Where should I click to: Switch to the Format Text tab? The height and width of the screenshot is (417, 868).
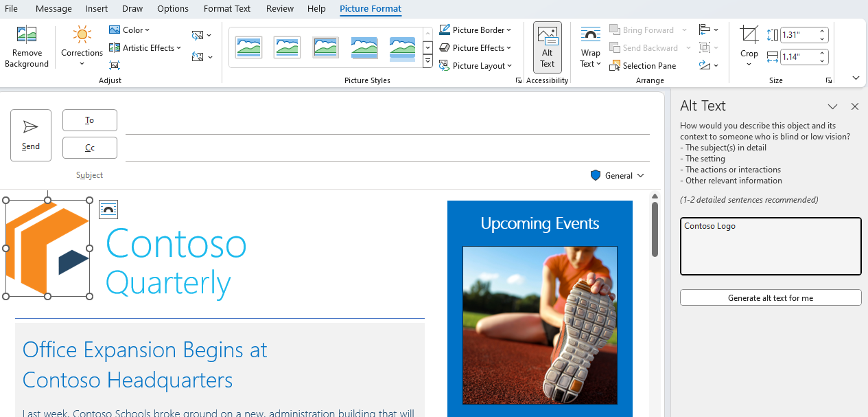(x=227, y=9)
